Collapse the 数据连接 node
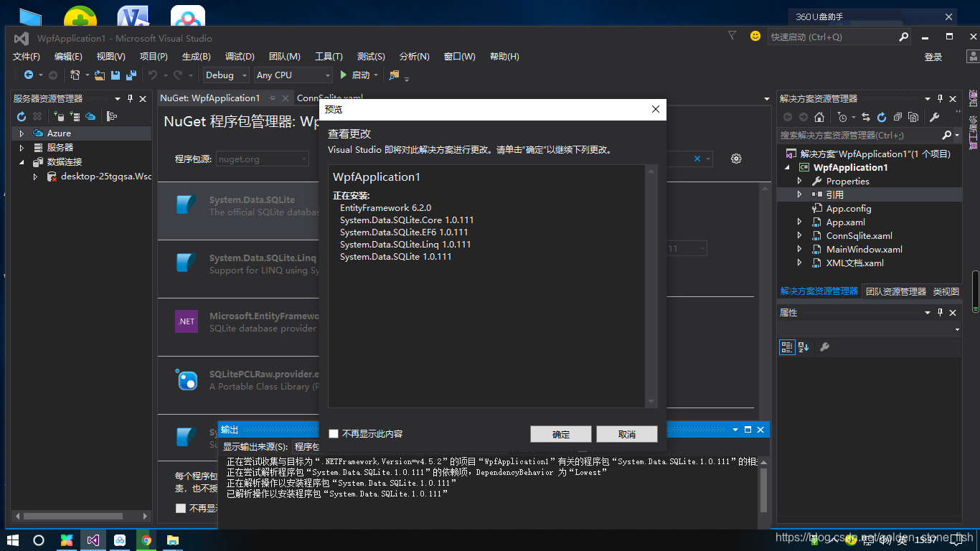The height and width of the screenshot is (551, 980). click(22, 162)
